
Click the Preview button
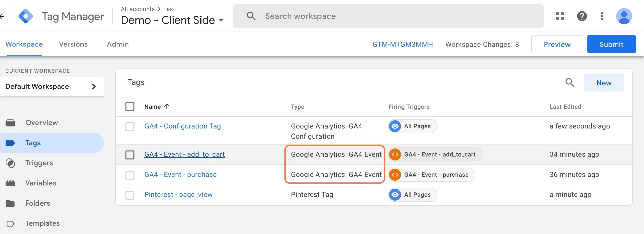[557, 44]
